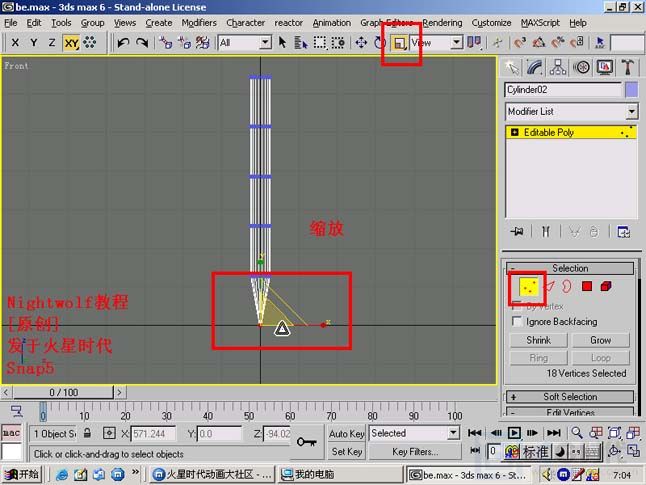
Task: Open the Modifiers menu
Action: coord(199,23)
